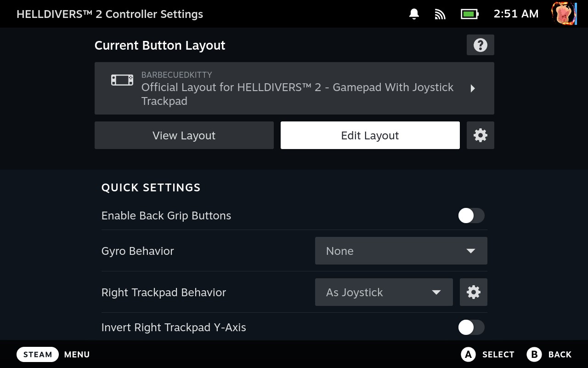This screenshot has height=368, width=588.
Task: Click the gamepad icon on current layout
Action: (121, 79)
